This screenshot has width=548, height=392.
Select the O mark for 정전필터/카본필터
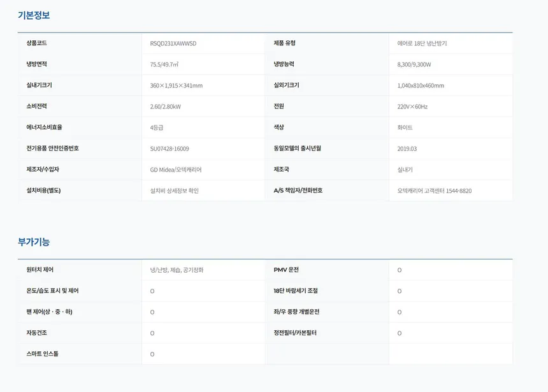click(400, 333)
